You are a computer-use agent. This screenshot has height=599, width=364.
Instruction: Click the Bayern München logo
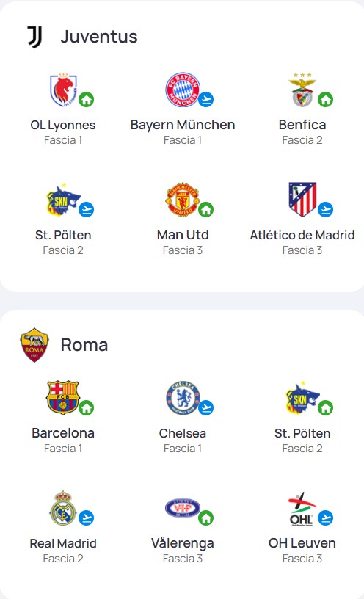tap(183, 90)
